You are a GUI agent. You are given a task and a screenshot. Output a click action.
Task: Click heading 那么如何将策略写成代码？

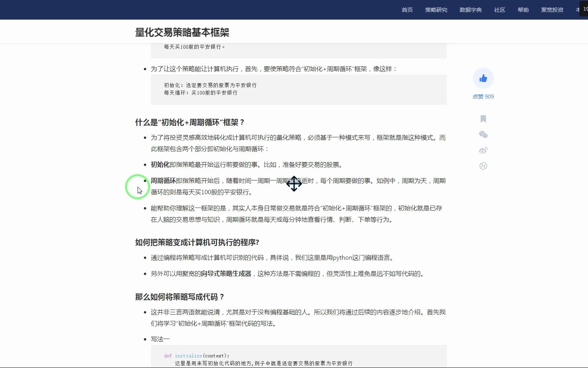click(x=180, y=297)
